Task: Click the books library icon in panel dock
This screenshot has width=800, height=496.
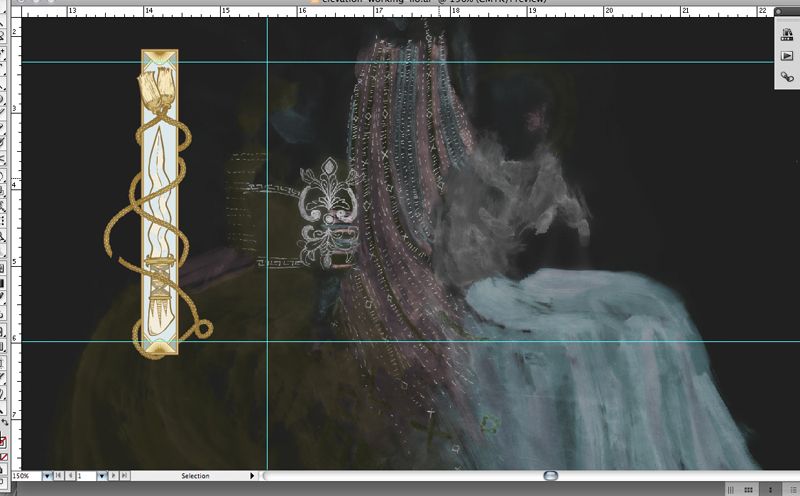Action: (x=787, y=35)
